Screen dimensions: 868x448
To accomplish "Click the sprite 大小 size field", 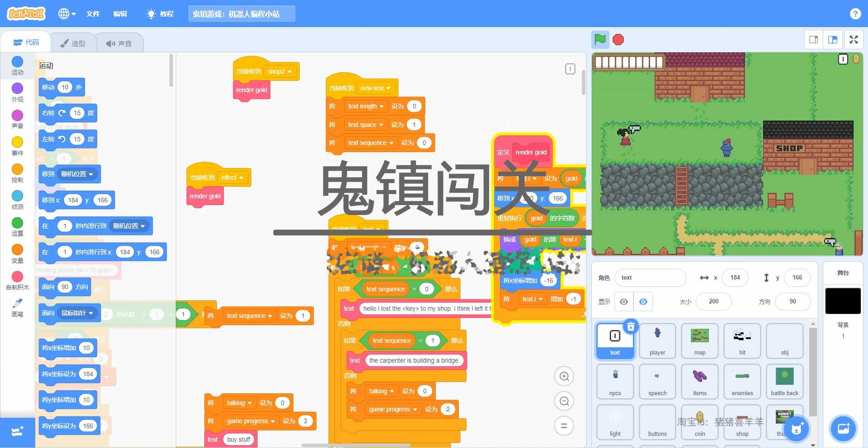I will tap(714, 302).
